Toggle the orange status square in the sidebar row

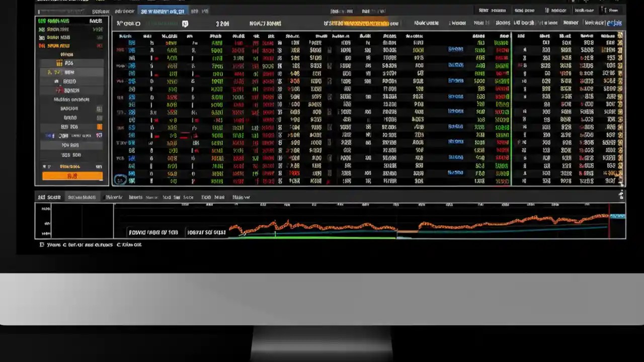click(100, 127)
